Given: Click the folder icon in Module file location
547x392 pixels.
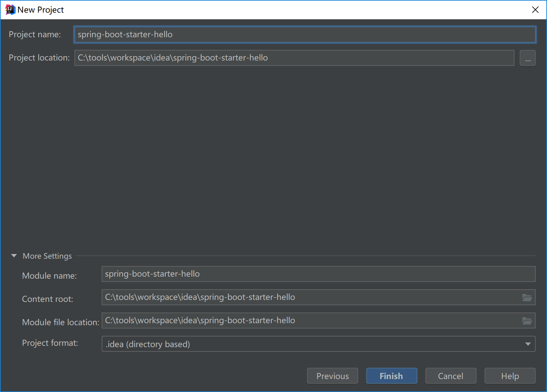Looking at the screenshot, I should (x=527, y=321).
